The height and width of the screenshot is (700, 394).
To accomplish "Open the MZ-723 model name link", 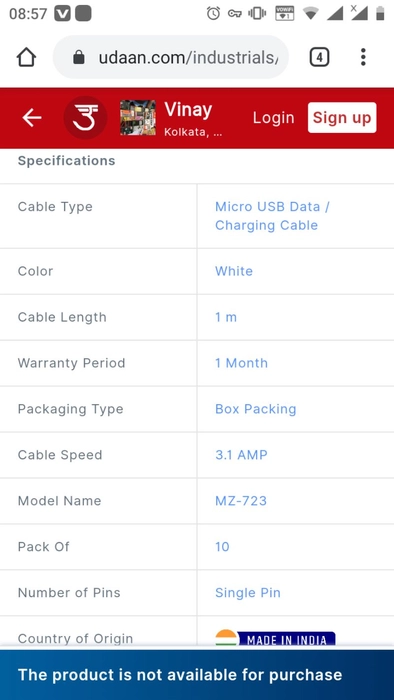I will (241, 501).
